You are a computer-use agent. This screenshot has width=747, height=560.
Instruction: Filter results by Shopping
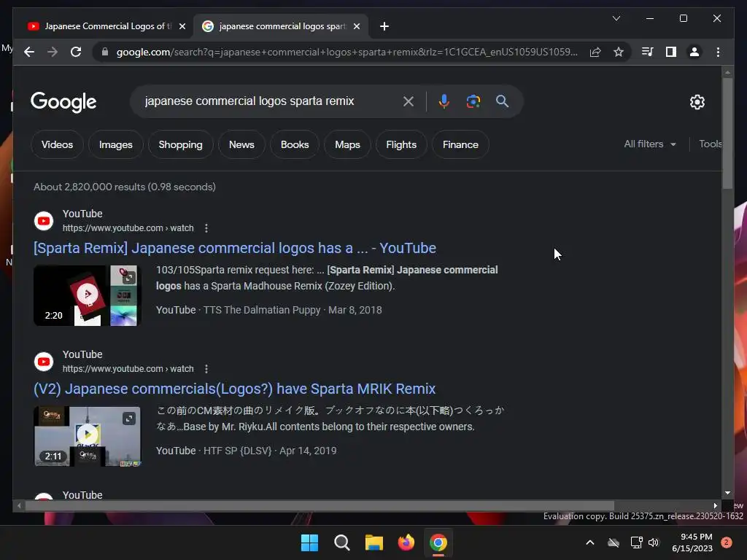[x=181, y=145]
